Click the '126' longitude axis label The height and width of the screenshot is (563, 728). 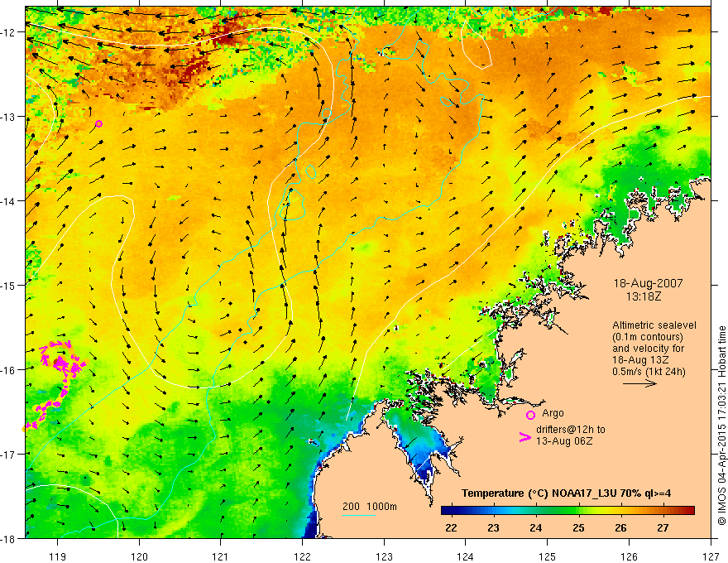tap(629, 556)
